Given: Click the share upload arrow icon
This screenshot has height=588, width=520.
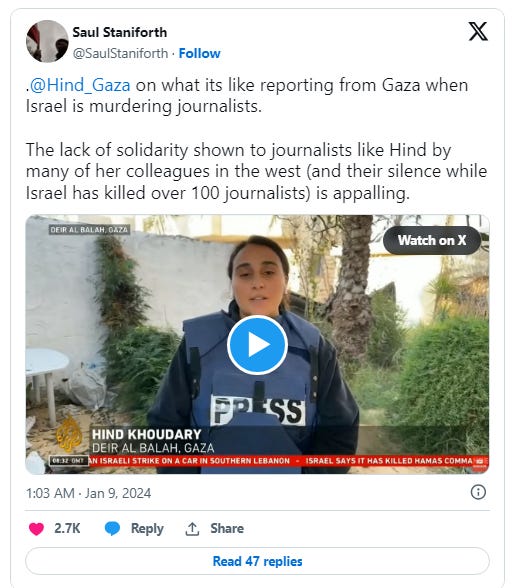Looking at the screenshot, I should [x=192, y=529].
